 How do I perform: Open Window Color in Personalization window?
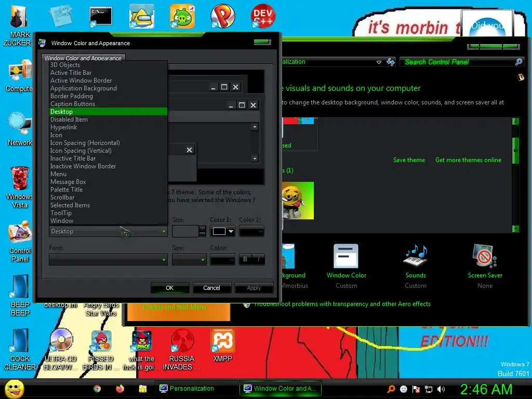pyautogui.click(x=346, y=266)
